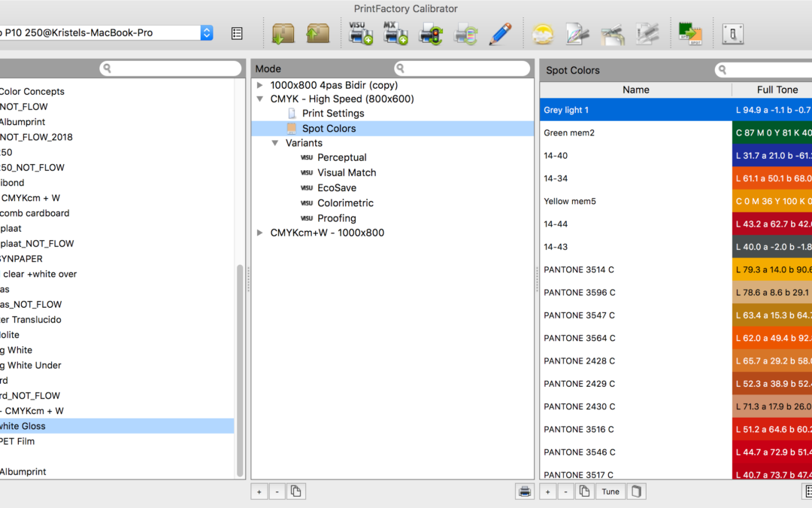Click the printer with traffic light icon
Viewport: 812px width, 508px height.
[430, 33]
